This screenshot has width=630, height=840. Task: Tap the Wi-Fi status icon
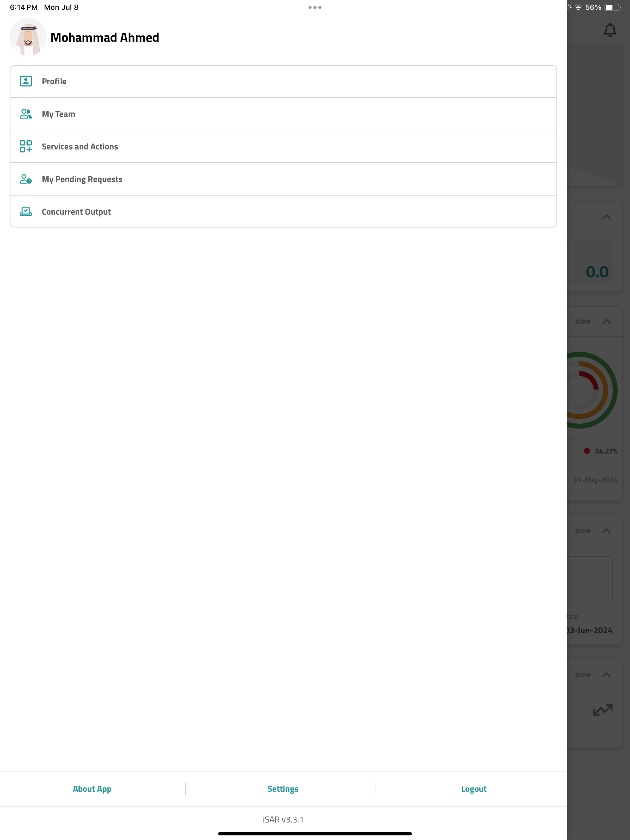(578, 8)
